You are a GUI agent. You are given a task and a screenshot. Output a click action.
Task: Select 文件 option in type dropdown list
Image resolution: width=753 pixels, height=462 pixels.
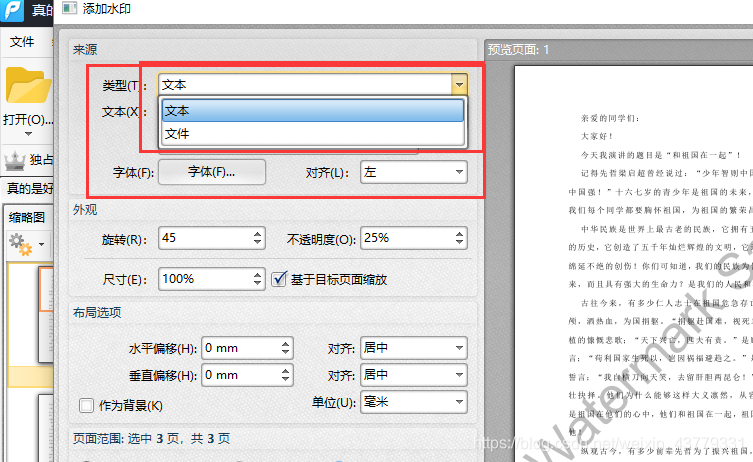point(313,134)
